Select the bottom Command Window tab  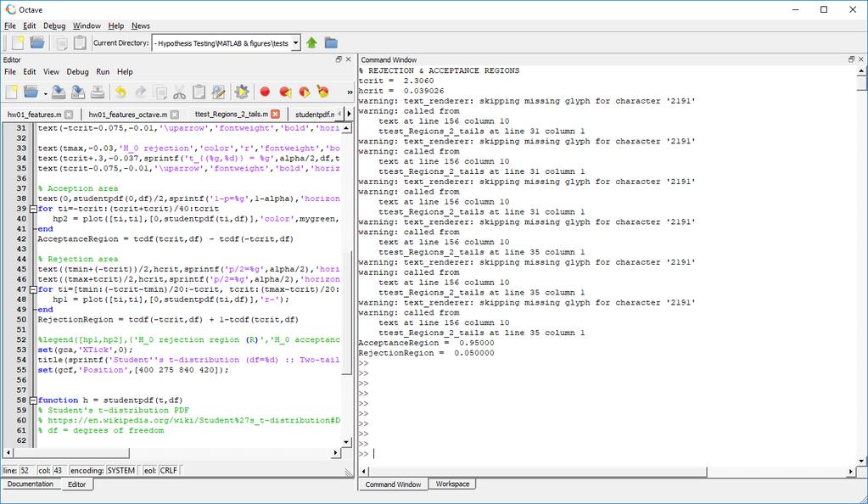(x=393, y=484)
